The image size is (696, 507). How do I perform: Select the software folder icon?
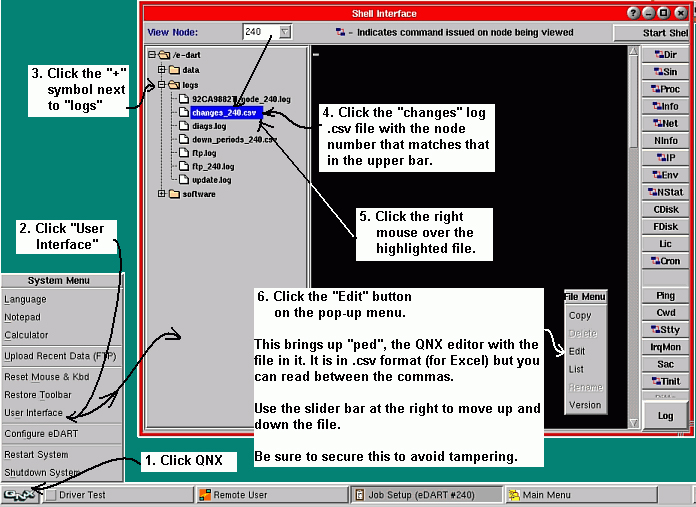(174, 194)
